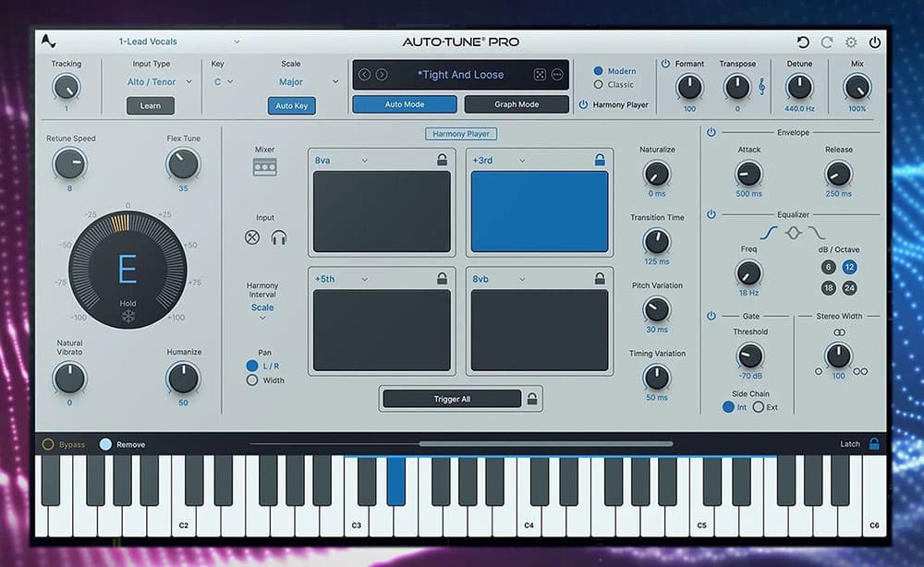This screenshot has height=567, width=924.
Task: Toggle Equalizer section power
Action: coord(711,214)
